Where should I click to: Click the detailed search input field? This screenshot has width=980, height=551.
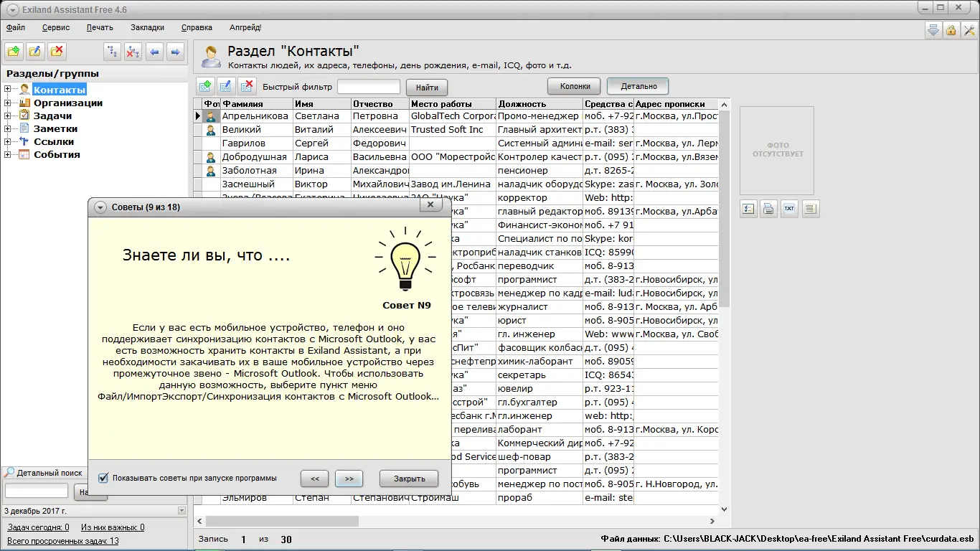point(37,491)
